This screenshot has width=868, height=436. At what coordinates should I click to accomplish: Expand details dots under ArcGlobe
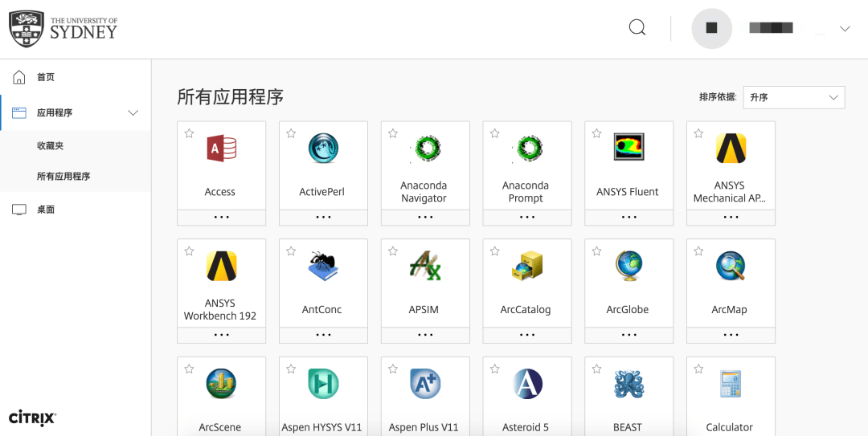click(x=628, y=336)
